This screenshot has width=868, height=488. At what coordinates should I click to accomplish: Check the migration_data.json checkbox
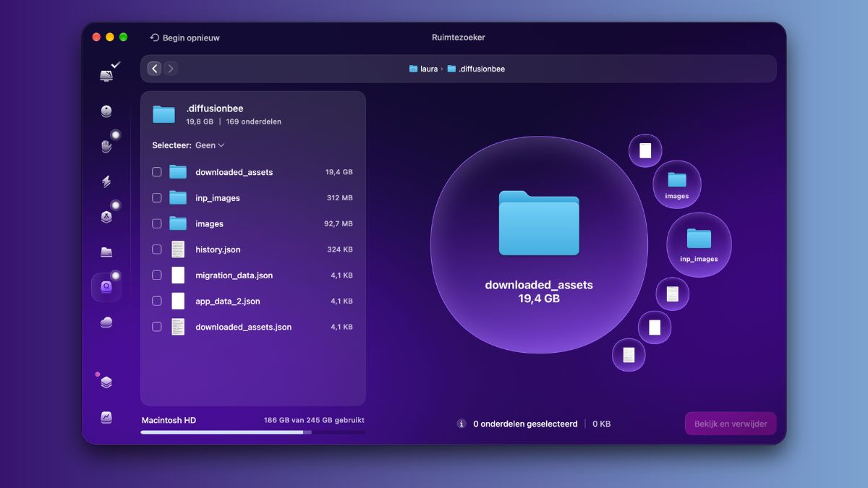click(157, 275)
